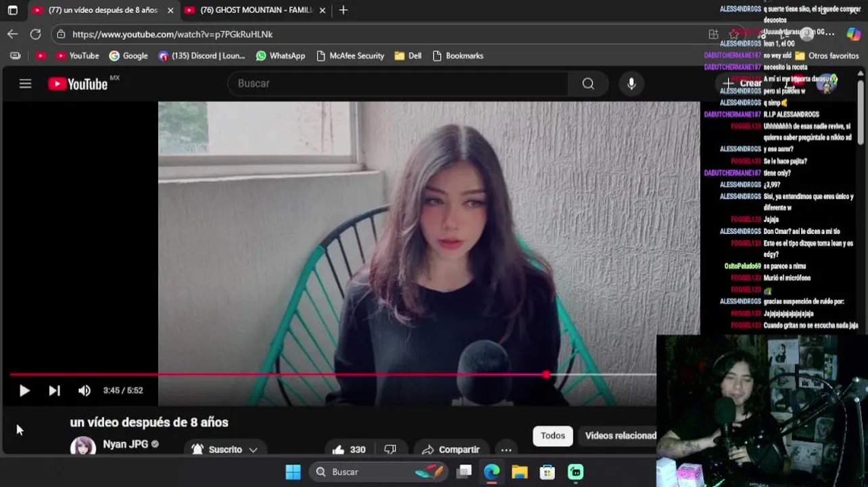
Task: Dislike the video
Action: (390, 449)
